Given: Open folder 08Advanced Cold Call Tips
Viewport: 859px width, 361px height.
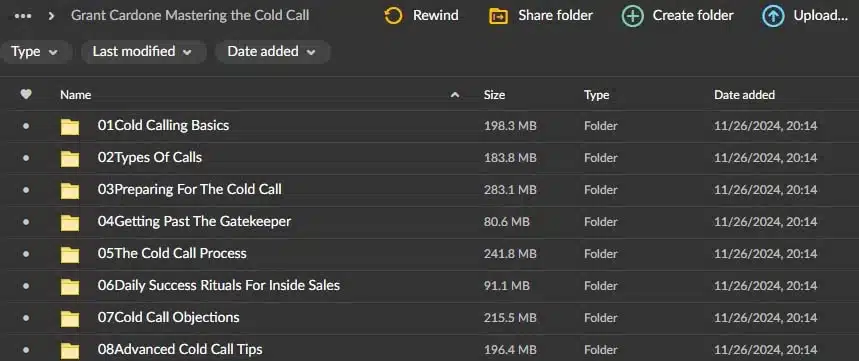Looking at the screenshot, I should pos(180,349).
